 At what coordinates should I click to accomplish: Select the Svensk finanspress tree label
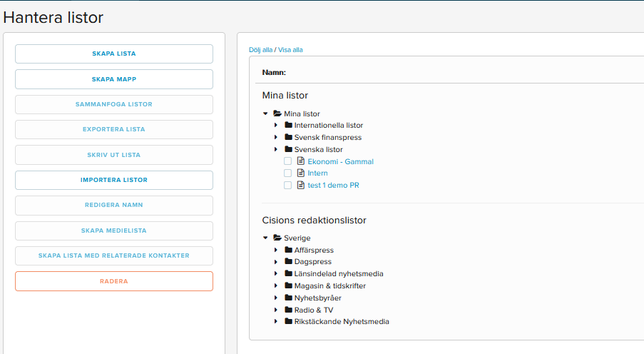click(328, 137)
